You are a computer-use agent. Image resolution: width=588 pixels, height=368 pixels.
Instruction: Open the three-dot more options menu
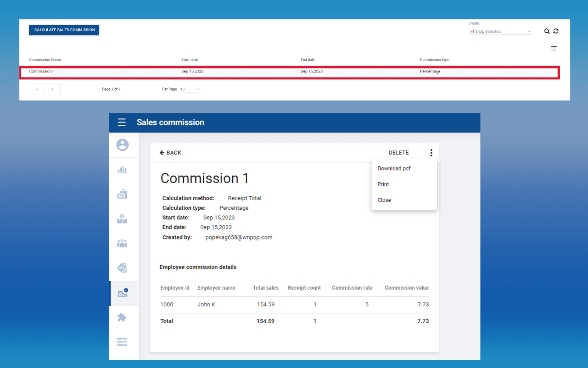click(x=431, y=153)
